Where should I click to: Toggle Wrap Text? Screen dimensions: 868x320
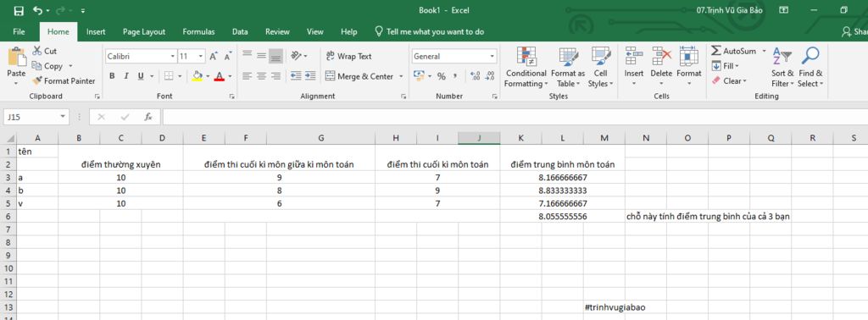tap(348, 57)
